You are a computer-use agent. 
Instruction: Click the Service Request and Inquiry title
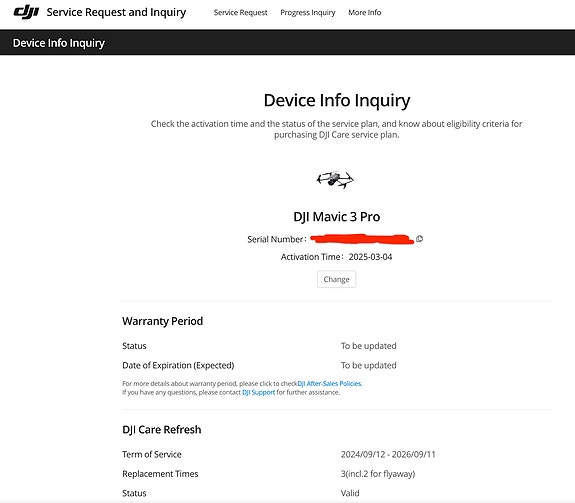click(x=116, y=12)
